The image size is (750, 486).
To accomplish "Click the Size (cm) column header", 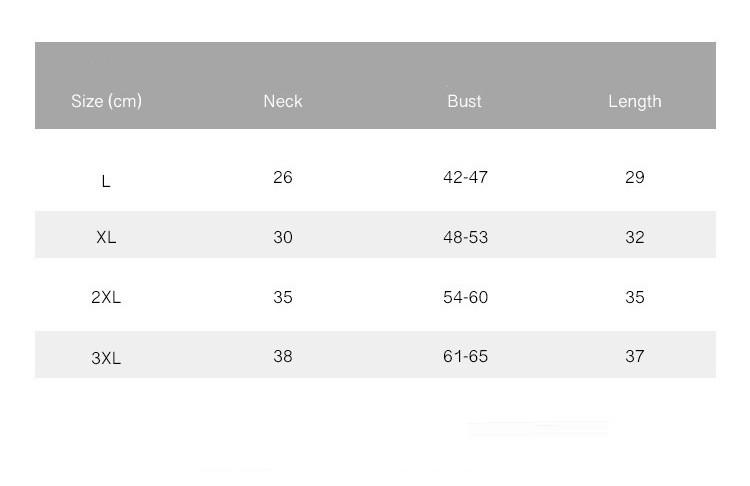I will (106, 101).
